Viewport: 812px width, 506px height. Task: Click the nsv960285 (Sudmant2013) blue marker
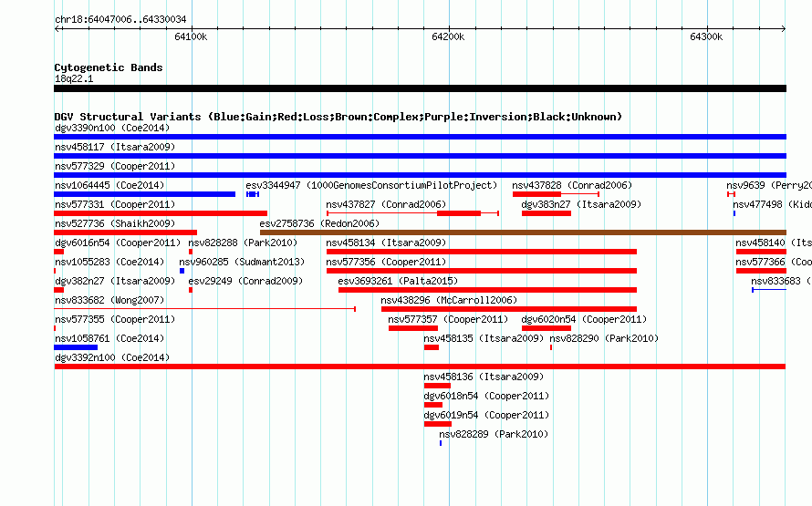tap(182, 271)
